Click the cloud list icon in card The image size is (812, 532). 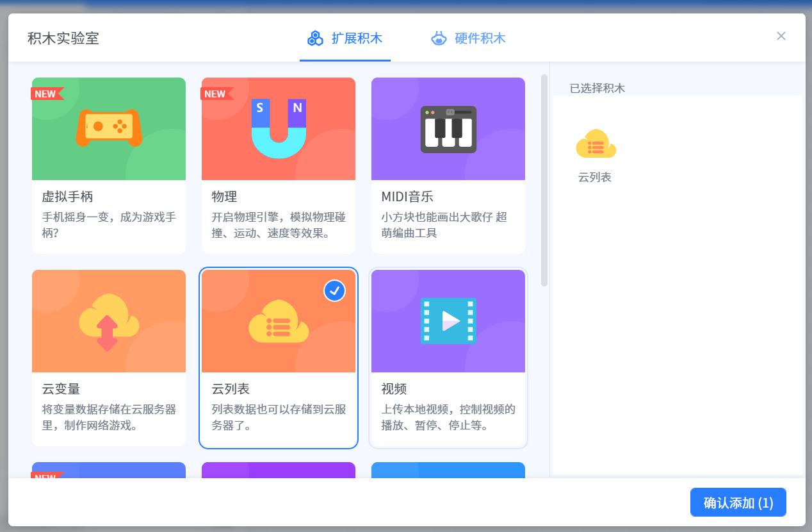[x=279, y=320]
